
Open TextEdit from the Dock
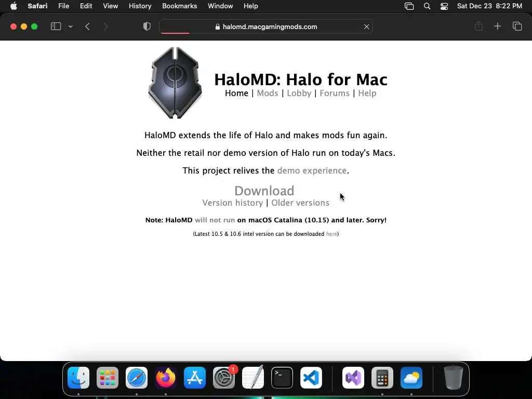pyautogui.click(x=253, y=378)
